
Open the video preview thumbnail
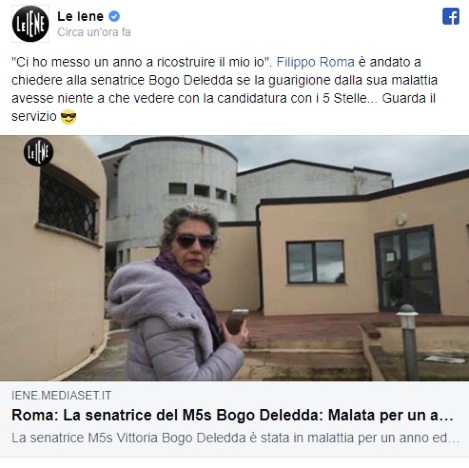point(234,258)
